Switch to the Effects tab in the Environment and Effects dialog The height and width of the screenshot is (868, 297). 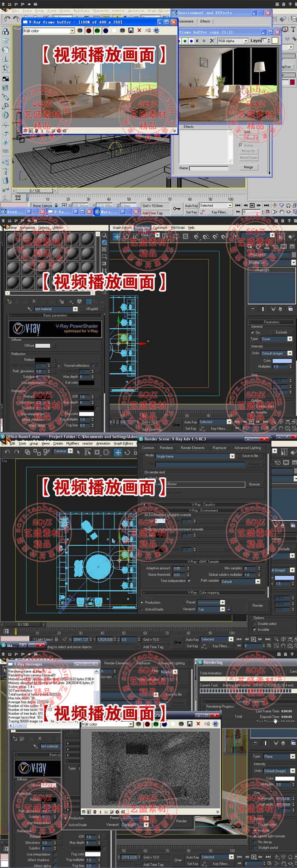(x=205, y=21)
